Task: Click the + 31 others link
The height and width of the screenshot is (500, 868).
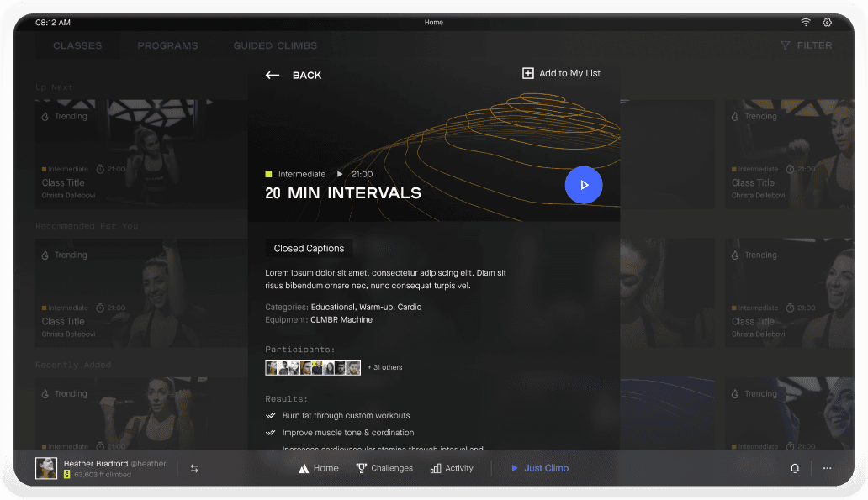Action: tap(384, 367)
